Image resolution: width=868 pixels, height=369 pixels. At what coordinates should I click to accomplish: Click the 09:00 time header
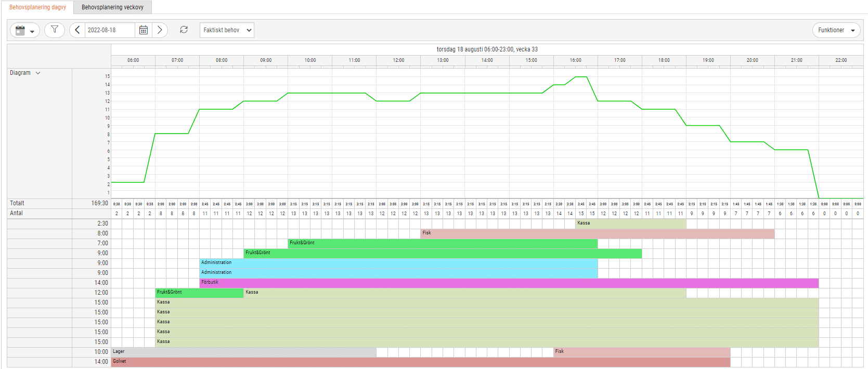point(266,60)
